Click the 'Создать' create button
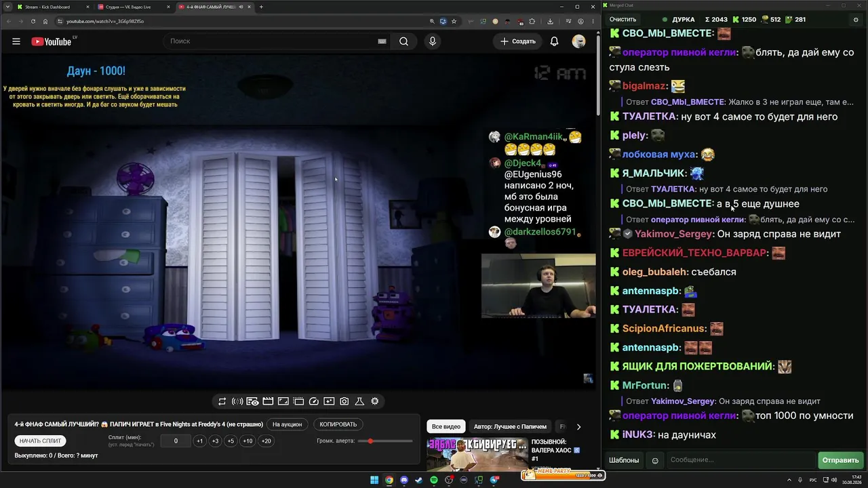This screenshot has height=488, width=868. [518, 41]
